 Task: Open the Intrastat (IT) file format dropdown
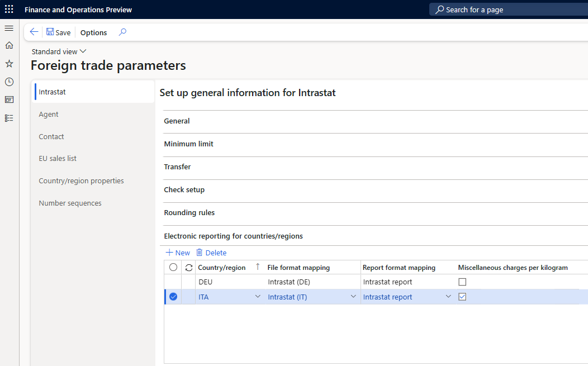coord(353,296)
